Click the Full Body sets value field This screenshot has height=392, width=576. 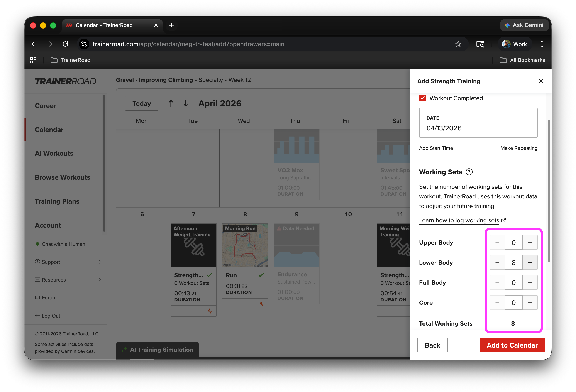pos(513,282)
